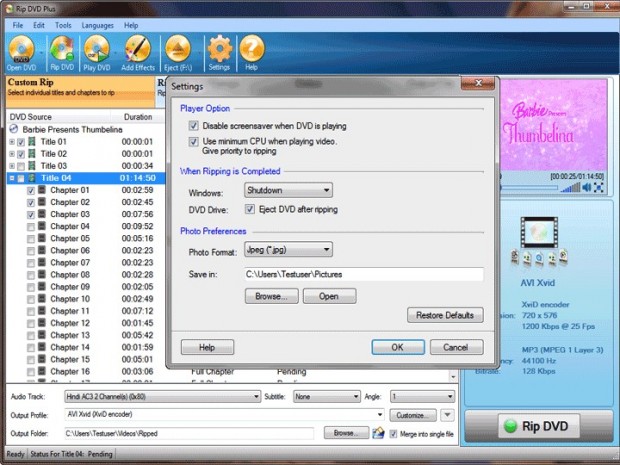Viewport: 620px width, 465px height.
Task: Check the Chapter 04 checkbox
Action: (31, 227)
